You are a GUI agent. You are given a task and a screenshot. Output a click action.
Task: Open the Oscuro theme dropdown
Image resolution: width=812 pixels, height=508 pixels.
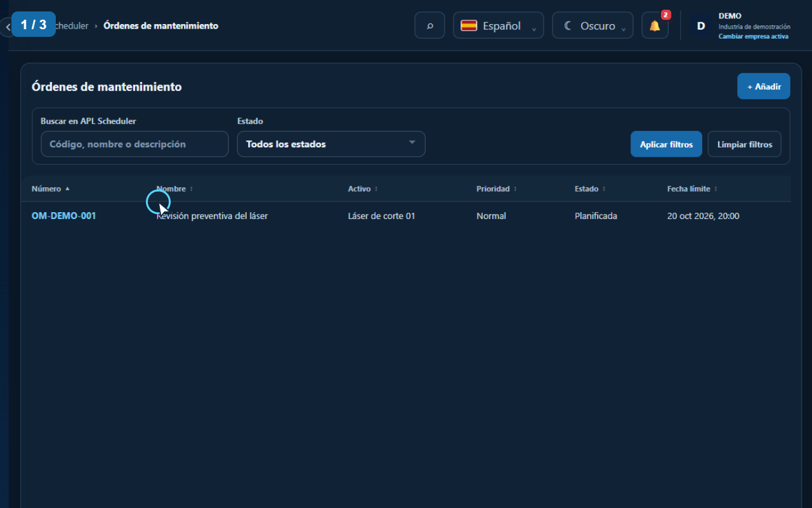click(x=593, y=25)
